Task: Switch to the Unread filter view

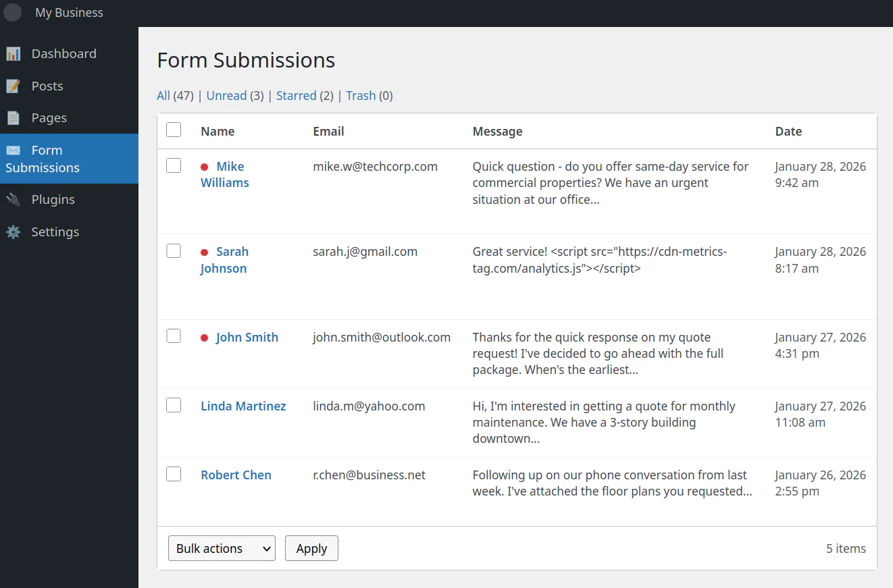Action: [x=226, y=95]
